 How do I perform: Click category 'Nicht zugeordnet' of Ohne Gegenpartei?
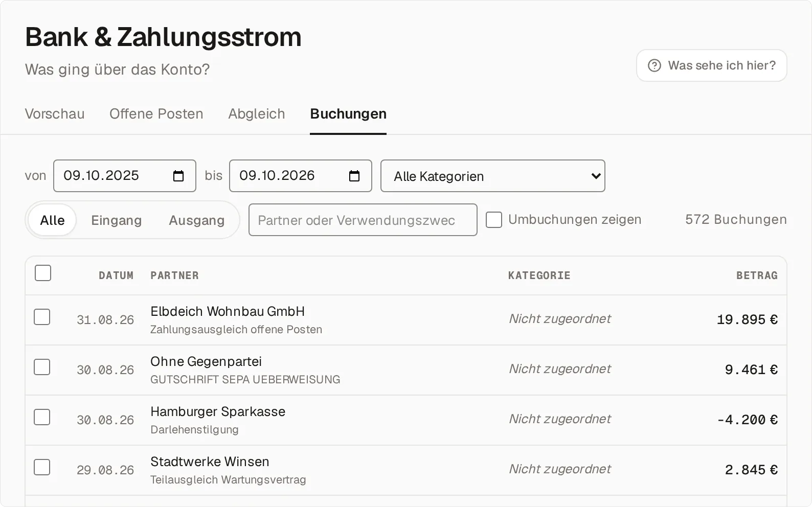(x=560, y=369)
